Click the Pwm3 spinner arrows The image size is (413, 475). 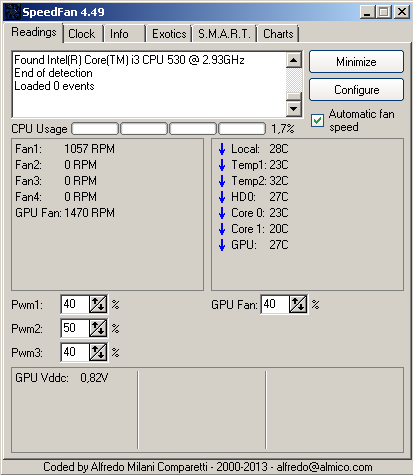point(98,352)
